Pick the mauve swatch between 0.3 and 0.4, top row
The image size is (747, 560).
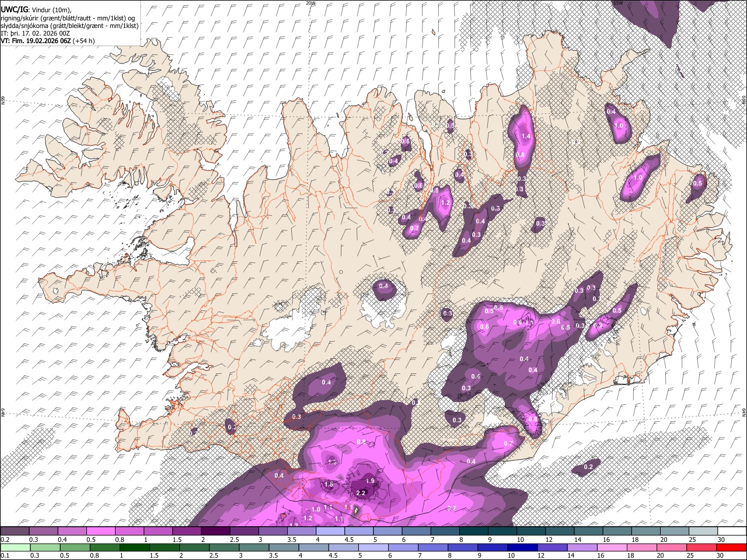pos(44,531)
